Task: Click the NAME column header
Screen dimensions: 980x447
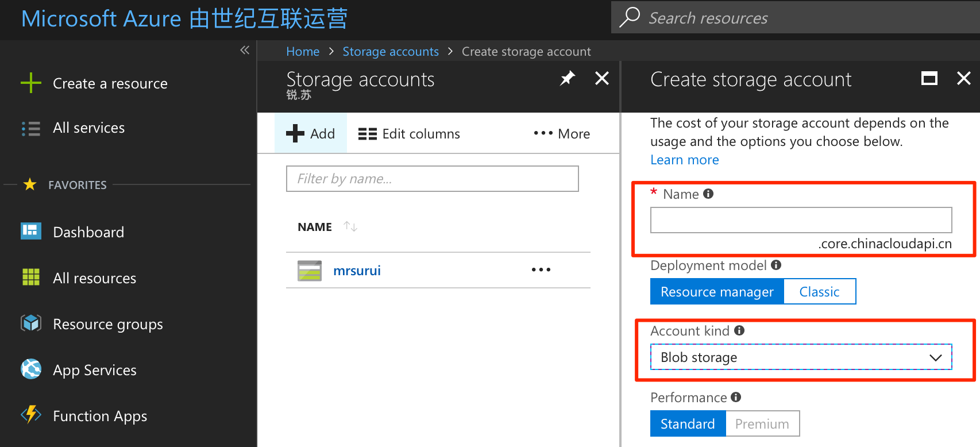Action: coord(315,227)
